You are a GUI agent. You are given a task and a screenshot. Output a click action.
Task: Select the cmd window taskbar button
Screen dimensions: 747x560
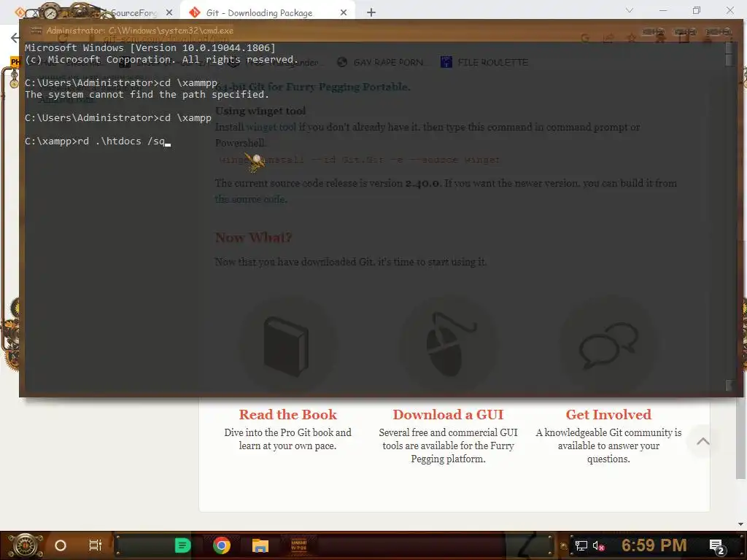click(298, 545)
